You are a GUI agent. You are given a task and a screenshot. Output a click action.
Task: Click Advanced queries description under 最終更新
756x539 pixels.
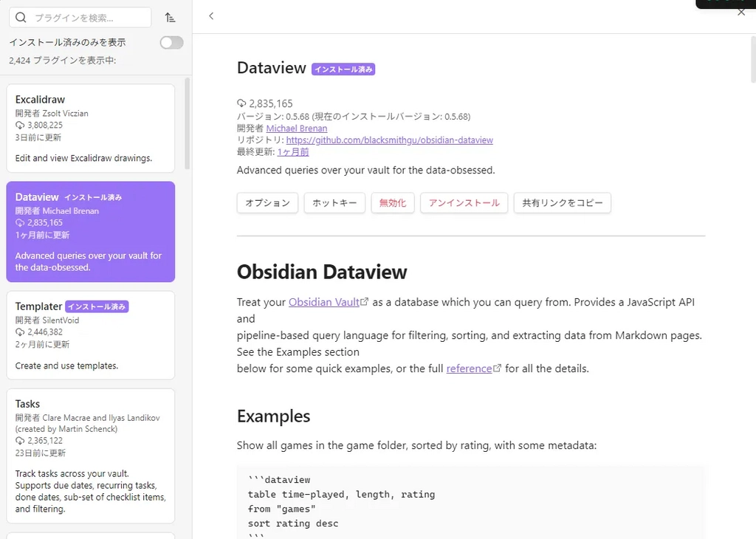366,170
